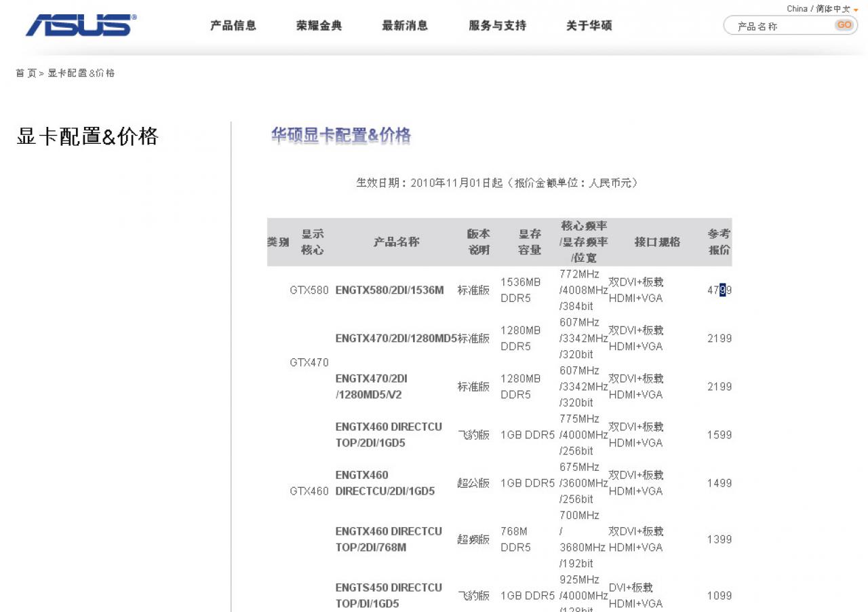
Task: Open the 最新消息 menu
Action: (405, 26)
